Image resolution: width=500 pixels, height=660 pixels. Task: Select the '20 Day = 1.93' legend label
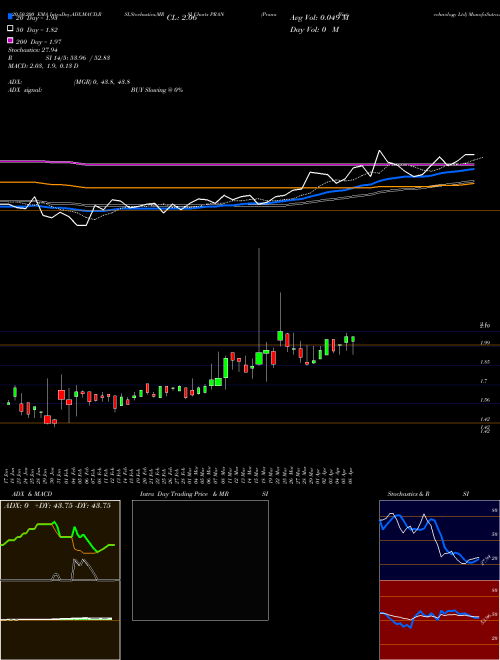37,18
